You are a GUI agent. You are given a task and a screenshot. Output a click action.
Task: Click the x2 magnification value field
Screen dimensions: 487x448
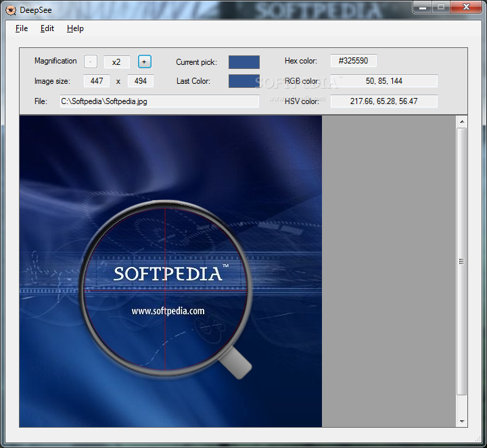116,61
